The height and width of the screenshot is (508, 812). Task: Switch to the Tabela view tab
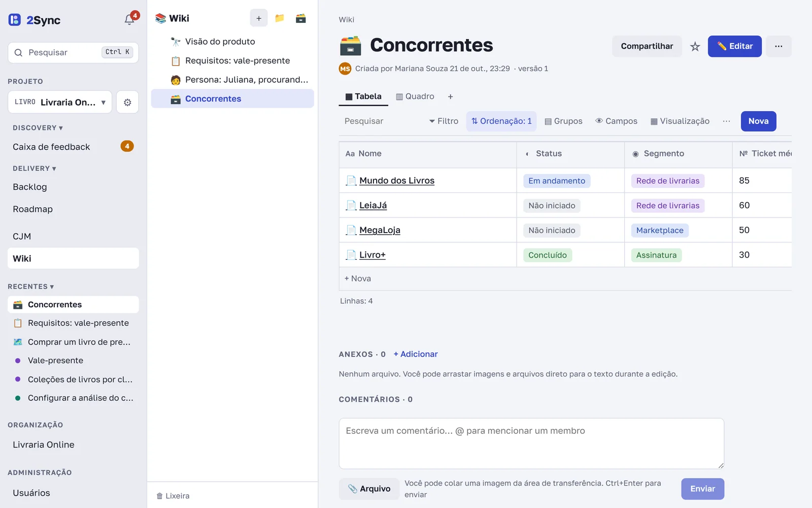click(363, 97)
